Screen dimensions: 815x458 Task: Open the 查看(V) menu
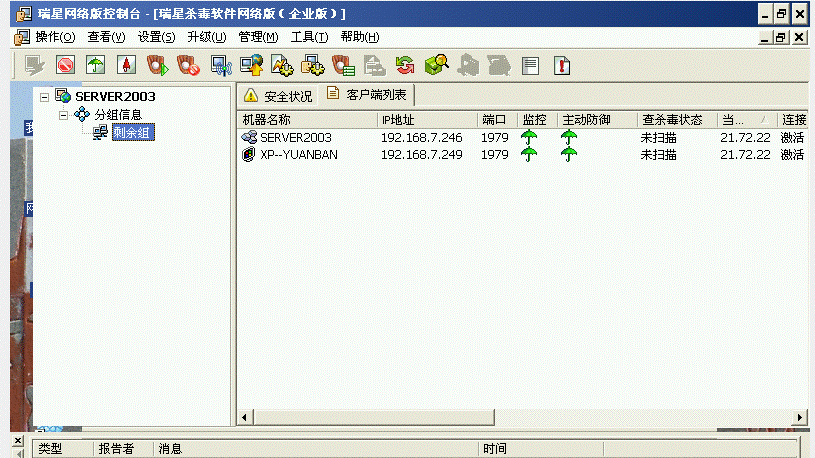pos(106,37)
